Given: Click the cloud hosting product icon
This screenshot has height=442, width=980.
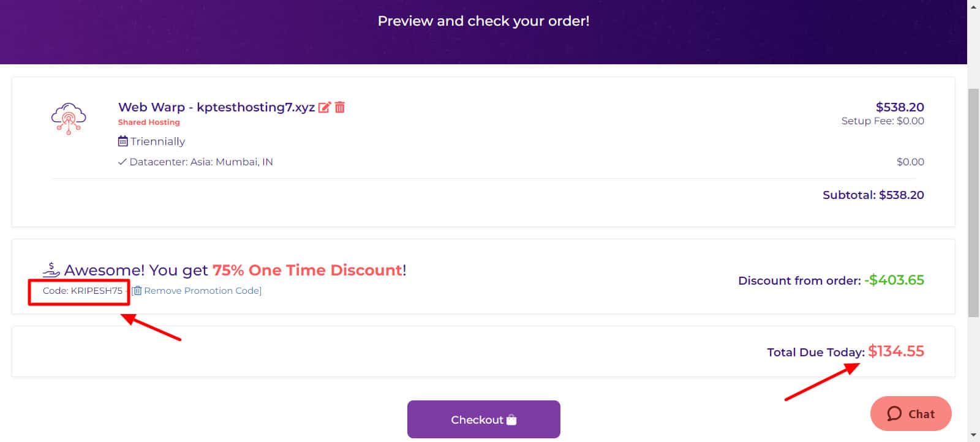Looking at the screenshot, I should coord(69,119).
